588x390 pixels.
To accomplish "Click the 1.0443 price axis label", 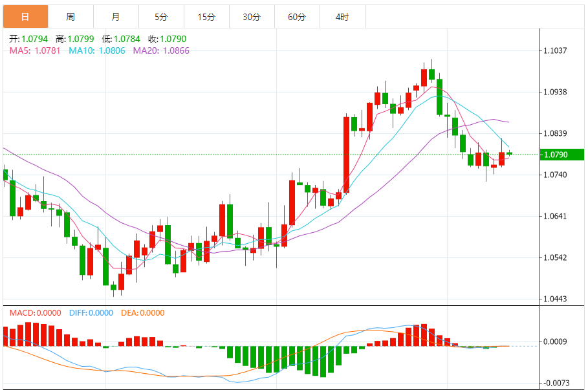I will (556, 299).
